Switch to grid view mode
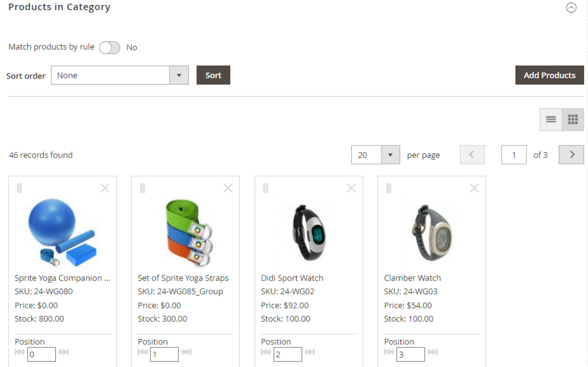This screenshot has height=367, width=588. tap(573, 119)
